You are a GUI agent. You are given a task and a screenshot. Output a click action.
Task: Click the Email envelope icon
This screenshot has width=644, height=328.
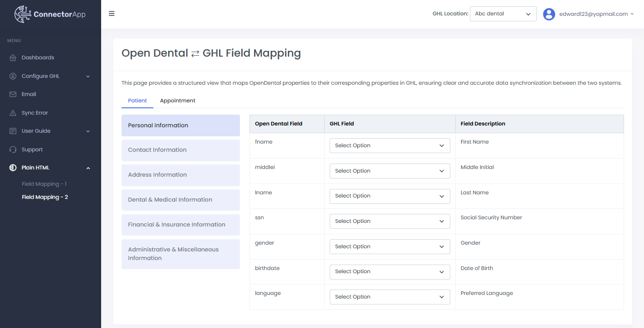pos(13,94)
